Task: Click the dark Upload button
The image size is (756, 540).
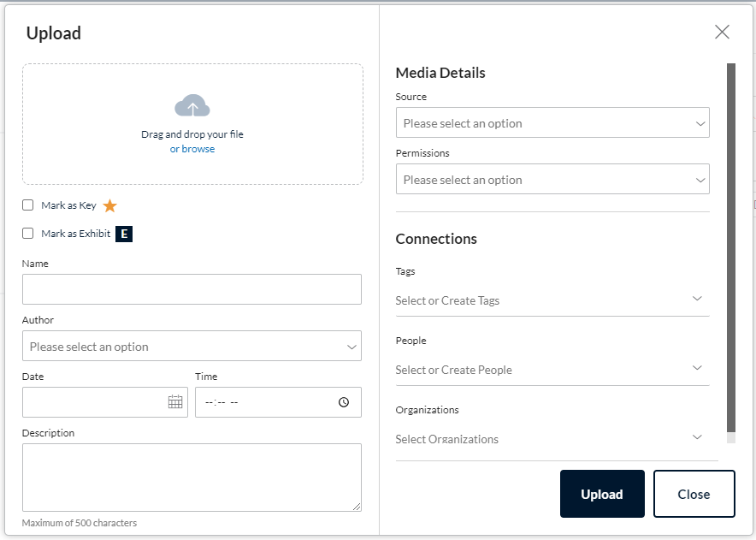Action: pos(602,494)
